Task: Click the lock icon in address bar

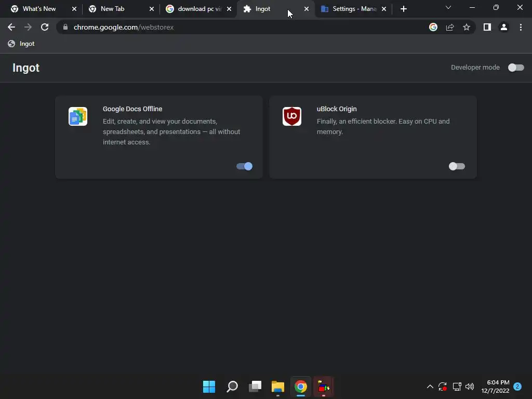Action: pyautogui.click(x=65, y=27)
